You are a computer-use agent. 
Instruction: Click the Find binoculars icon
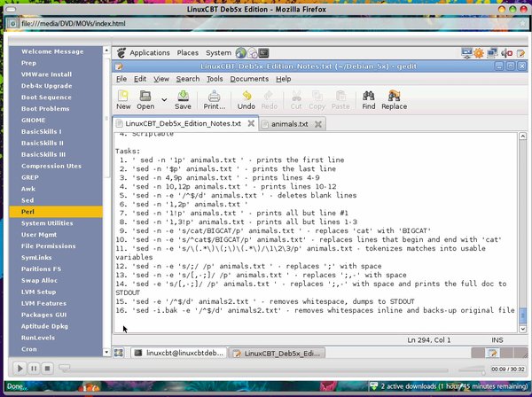(x=368, y=96)
